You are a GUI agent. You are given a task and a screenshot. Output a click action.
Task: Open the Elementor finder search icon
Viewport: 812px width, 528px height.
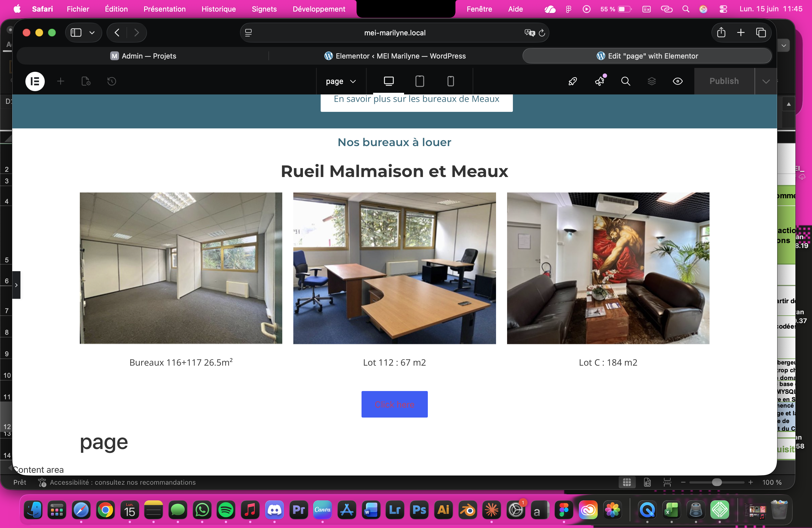(x=625, y=81)
